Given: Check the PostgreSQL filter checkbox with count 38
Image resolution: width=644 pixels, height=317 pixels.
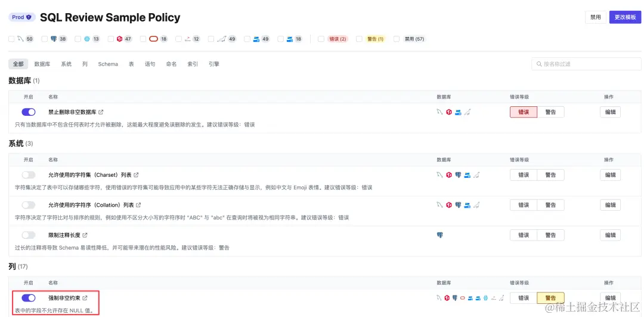Looking at the screenshot, I should tap(44, 39).
